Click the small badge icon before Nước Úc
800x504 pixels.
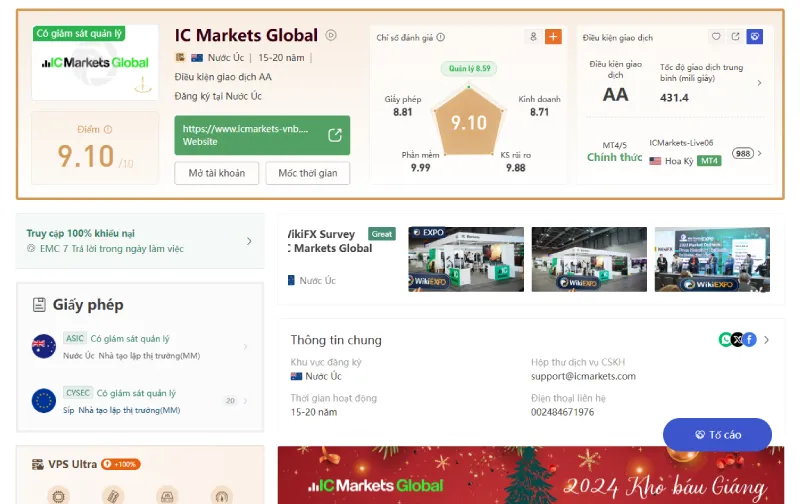pyautogui.click(x=180, y=58)
